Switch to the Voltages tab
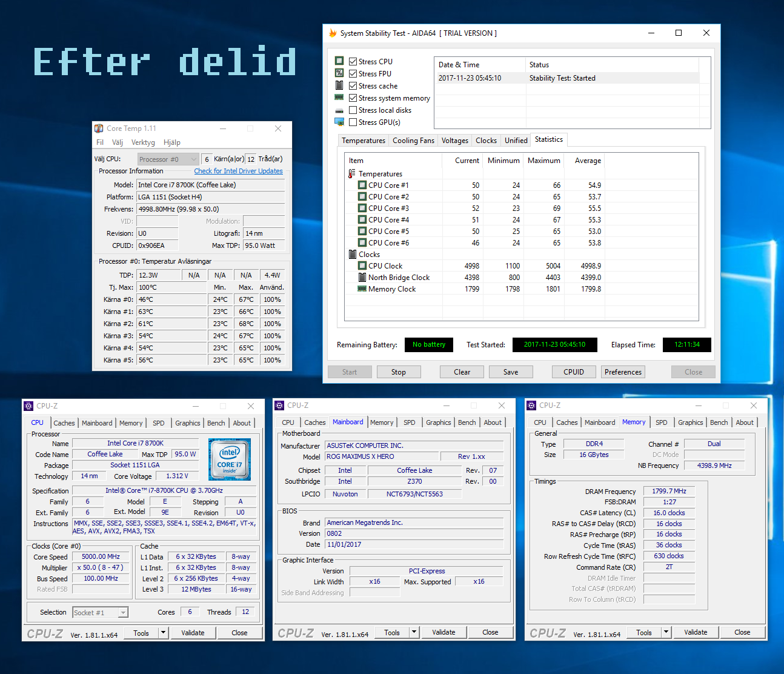Screen dimensions: 784x674 [x=454, y=141]
